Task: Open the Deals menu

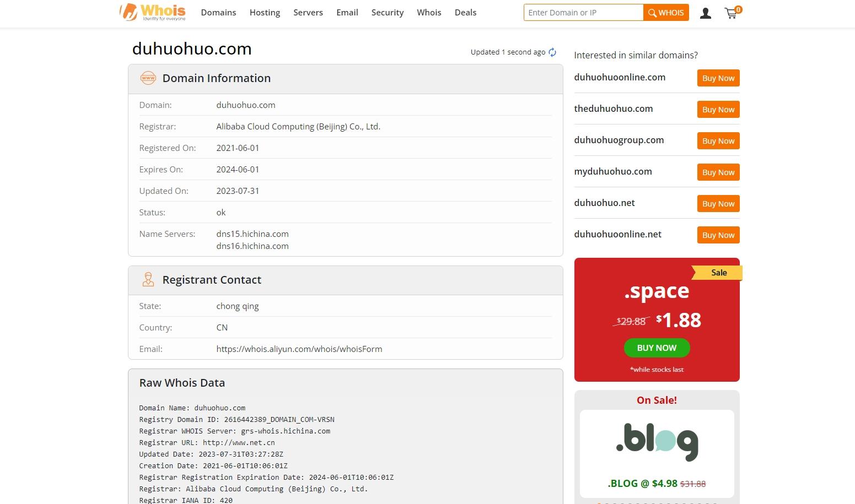Action: pos(465,13)
